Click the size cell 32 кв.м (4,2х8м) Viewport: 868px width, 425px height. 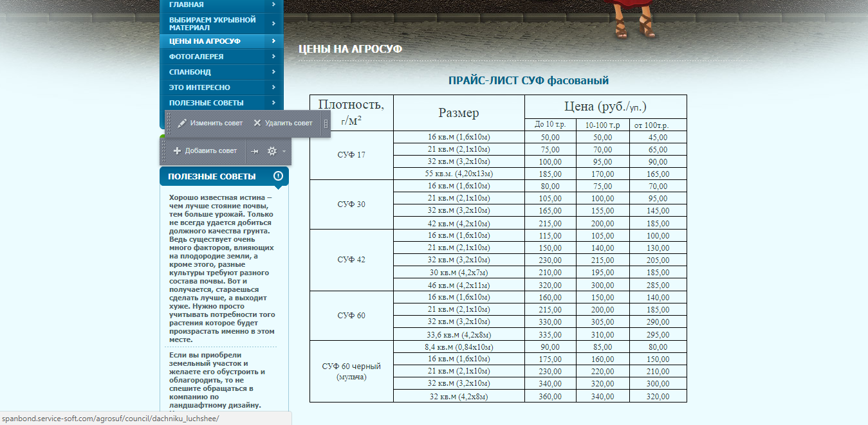[x=459, y=396]
